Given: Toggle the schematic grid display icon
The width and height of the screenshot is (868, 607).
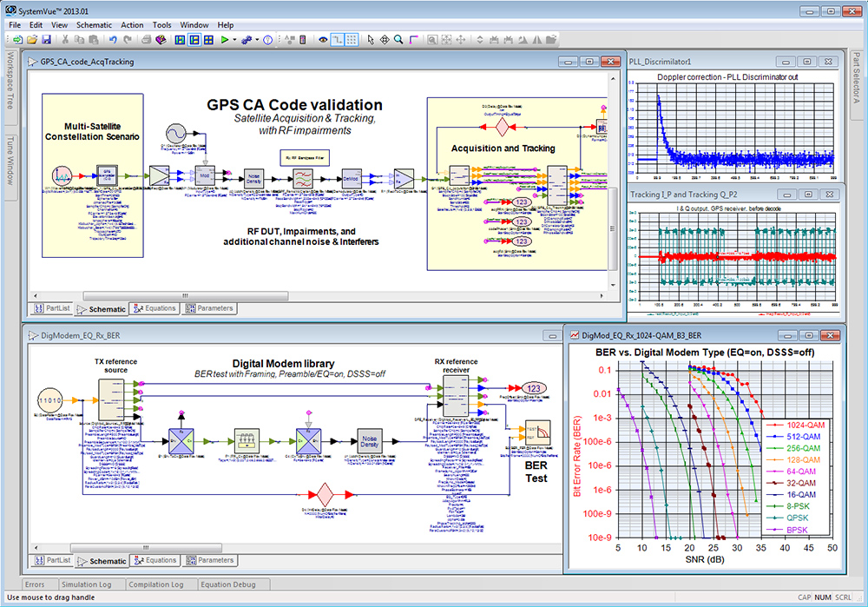Looking at the screenshot, I should point(352,39).
